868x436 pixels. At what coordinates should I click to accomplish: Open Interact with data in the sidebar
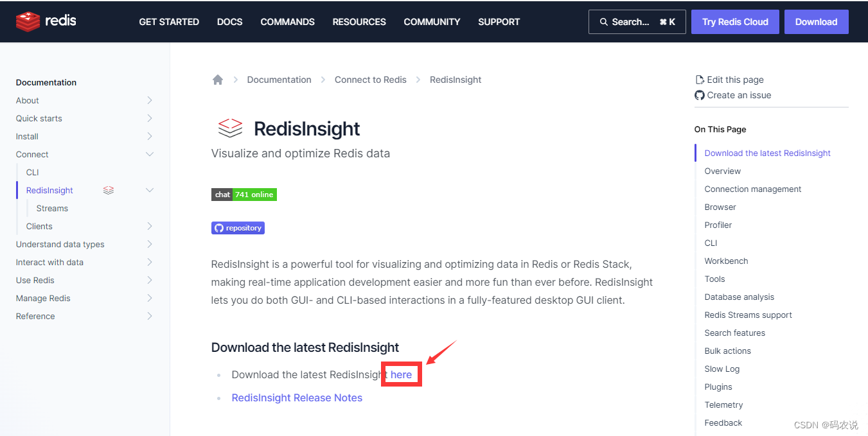tap(50, 262)
